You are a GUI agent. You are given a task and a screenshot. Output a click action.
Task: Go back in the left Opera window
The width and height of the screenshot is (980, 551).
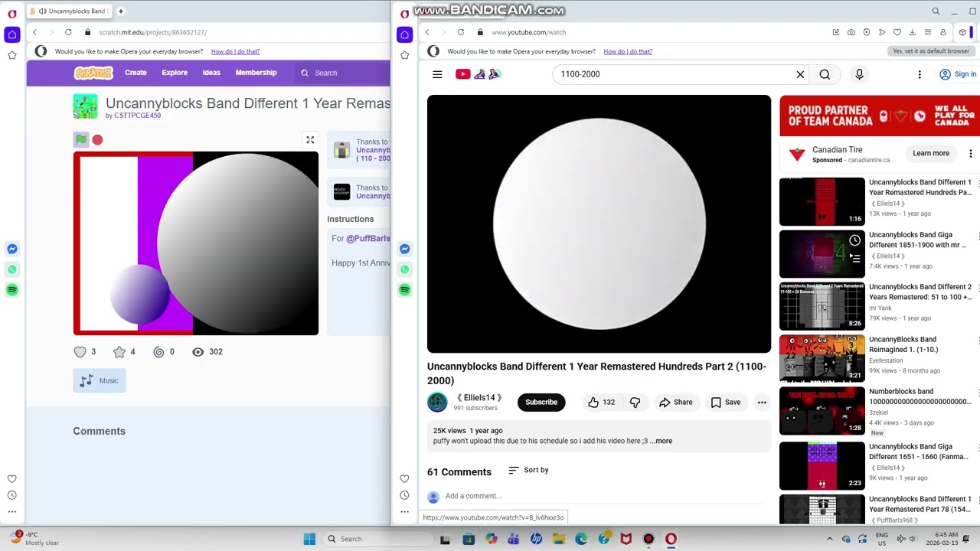(x=34, y=32)
